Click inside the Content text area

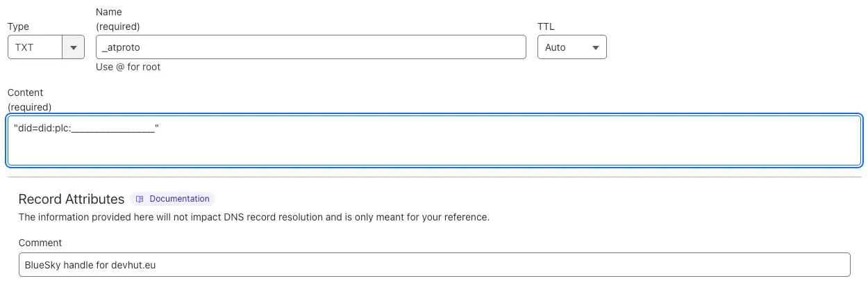[434, 140]
